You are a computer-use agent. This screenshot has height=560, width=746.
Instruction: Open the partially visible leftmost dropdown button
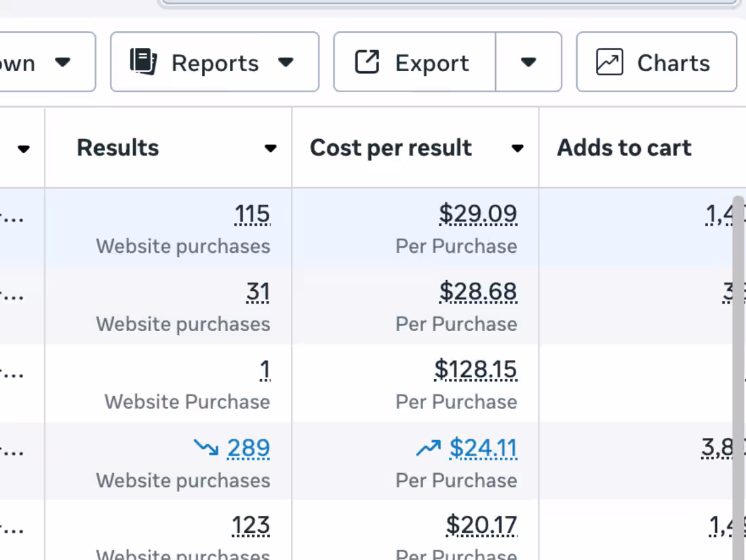[x=47, y=62]
